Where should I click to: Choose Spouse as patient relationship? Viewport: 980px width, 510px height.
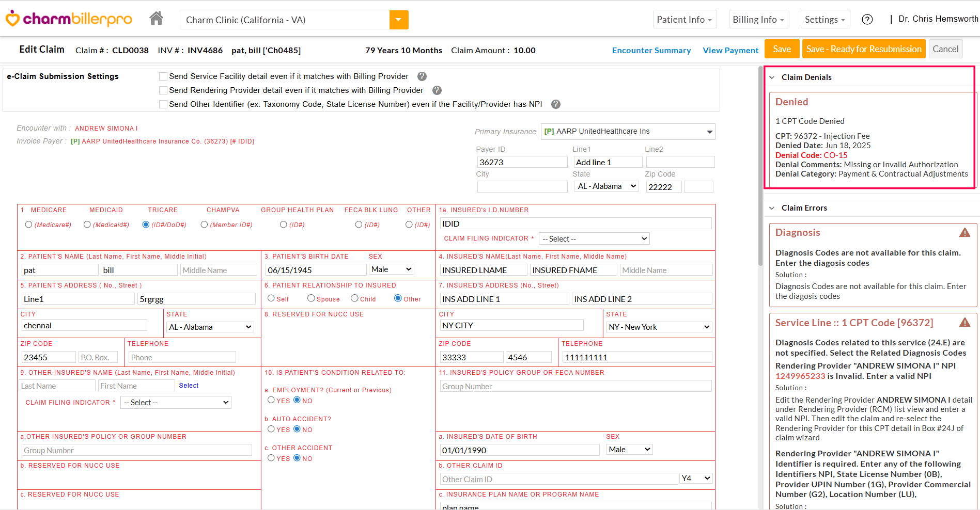point(311,298)
